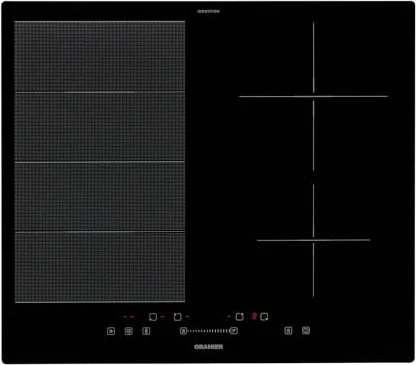
Task: Touch the bottom section of the flex zone
Action: [x=100, y=267]
